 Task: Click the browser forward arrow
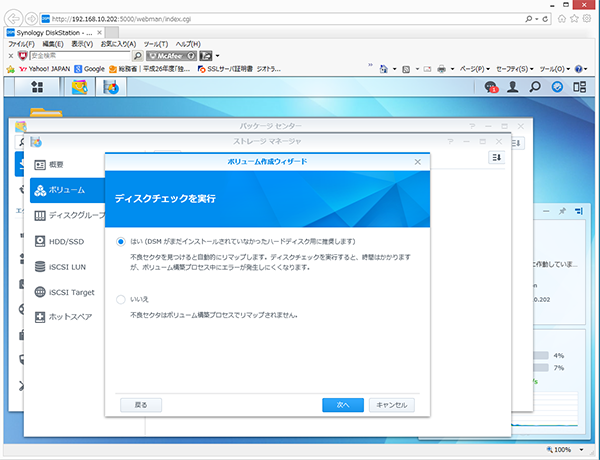click(x=31, y=18)
